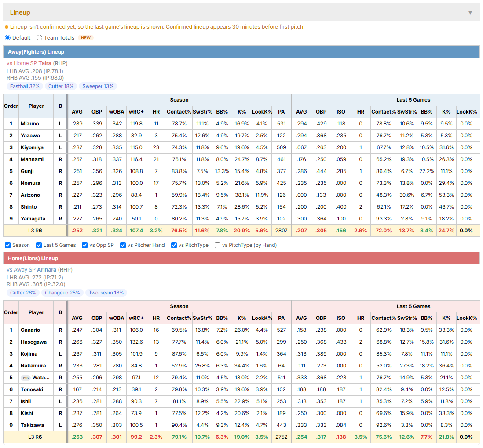Click player Yamagata in the lineup
483x448 pixels.
tap(33, 219)
